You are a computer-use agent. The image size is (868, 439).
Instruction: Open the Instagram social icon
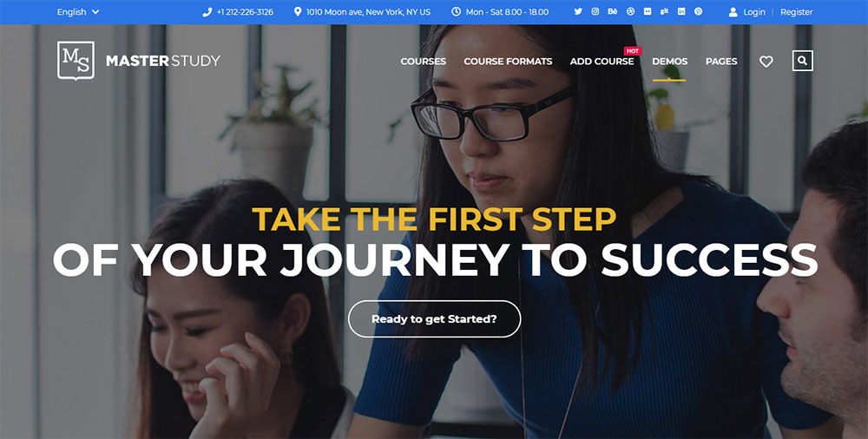coord(595,11)
